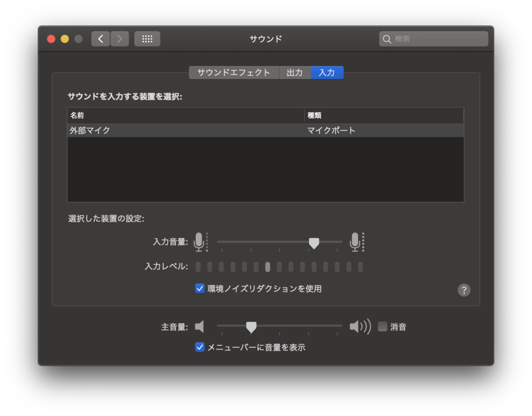This screenshot has height=416, width=532.
Task: Go back with the left chevron button
Action: click(x=100, y=39)
